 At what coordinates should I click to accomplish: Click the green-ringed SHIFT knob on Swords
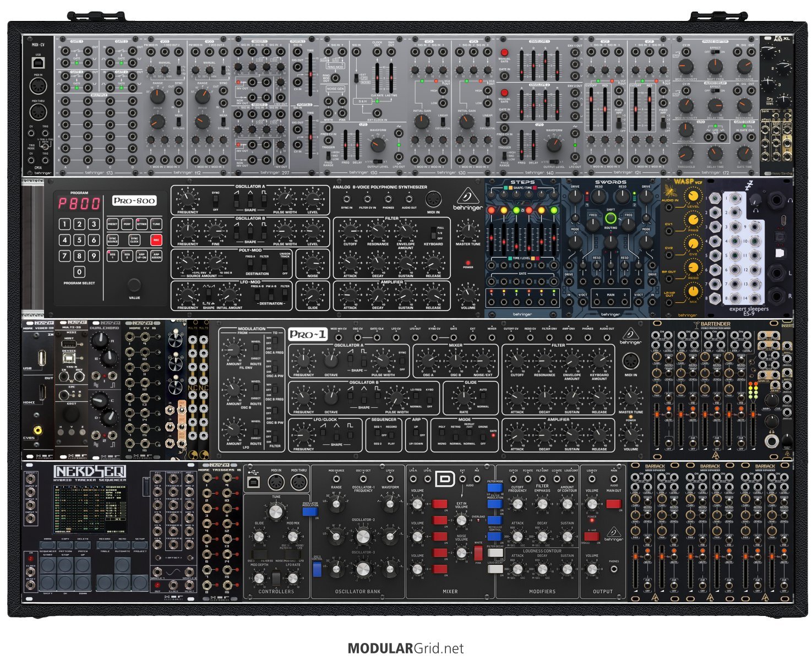(611, 218)
